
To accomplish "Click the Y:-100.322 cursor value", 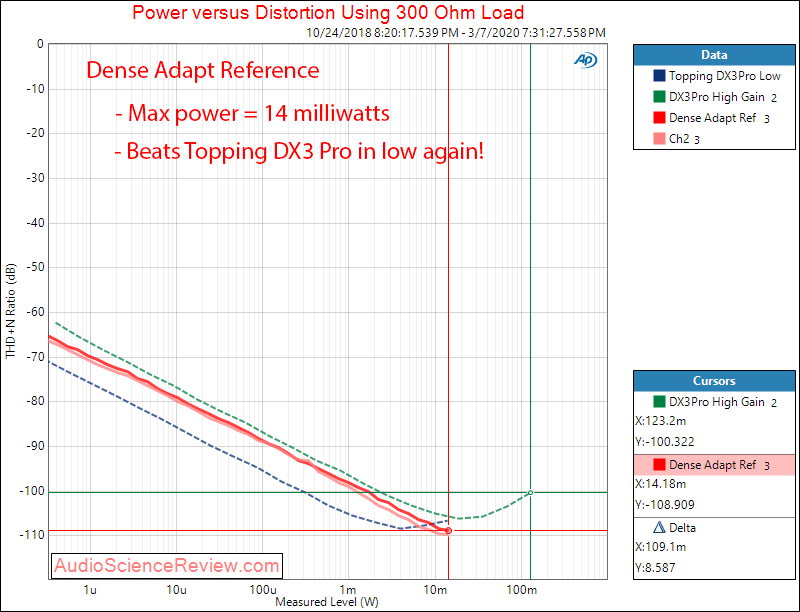I will (x=665, y=442).
